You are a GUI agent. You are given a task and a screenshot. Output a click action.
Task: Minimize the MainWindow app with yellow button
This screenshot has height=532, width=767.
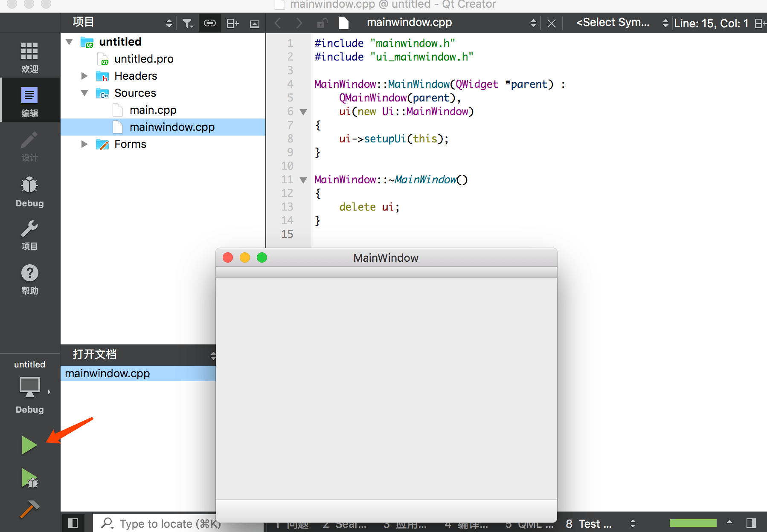tap(245, 257)
